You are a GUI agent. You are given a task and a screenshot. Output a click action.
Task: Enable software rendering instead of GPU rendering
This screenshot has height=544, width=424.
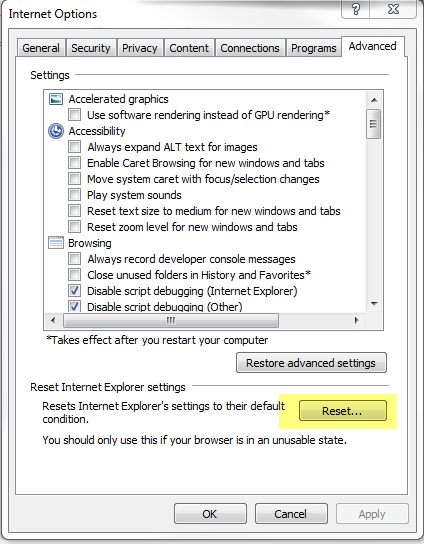pos(75,115)
